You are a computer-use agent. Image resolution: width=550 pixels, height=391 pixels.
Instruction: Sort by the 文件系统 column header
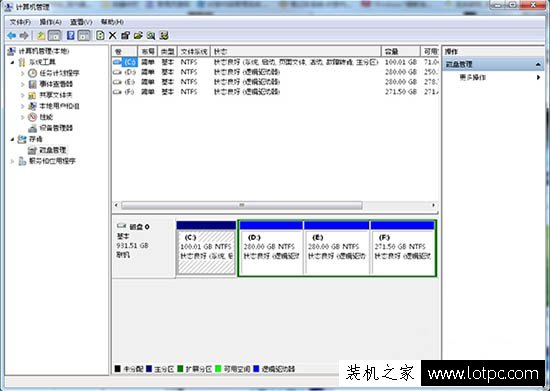pyautogui.click(x=194, y=52)
